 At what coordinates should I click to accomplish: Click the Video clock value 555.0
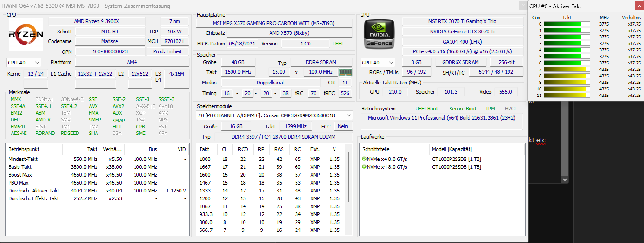point(506,92)
